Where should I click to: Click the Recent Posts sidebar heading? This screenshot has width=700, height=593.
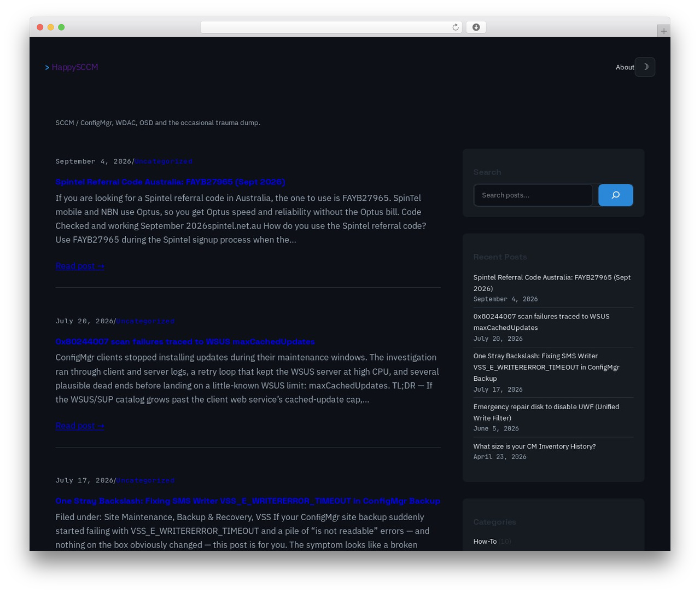500,257
